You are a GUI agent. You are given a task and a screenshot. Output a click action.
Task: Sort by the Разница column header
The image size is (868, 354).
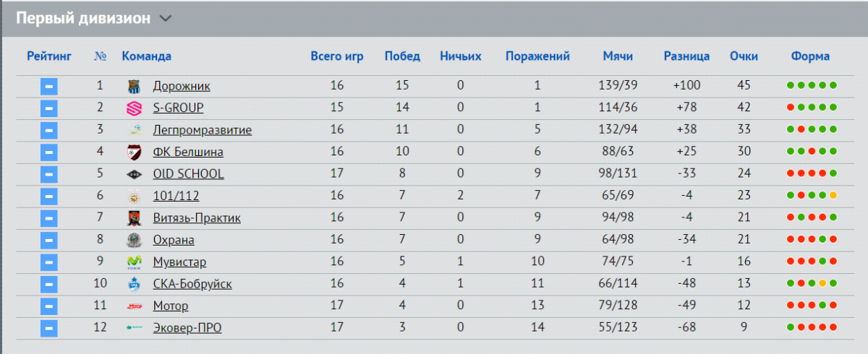point(686,56)
